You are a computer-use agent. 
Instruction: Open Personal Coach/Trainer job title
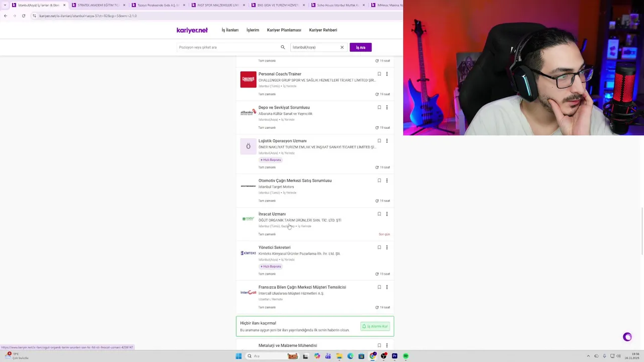[x=280, y=74]
